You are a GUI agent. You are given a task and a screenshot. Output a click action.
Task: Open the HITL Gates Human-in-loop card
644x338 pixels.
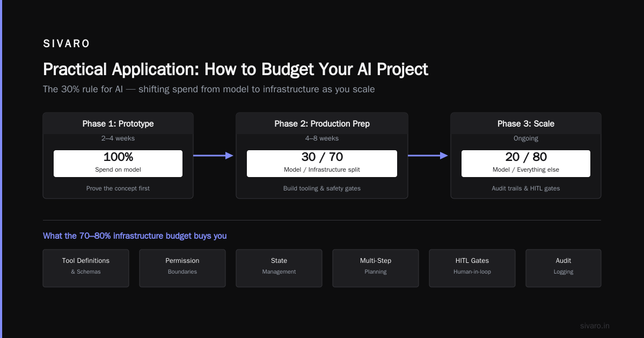[x=472, y=268]
